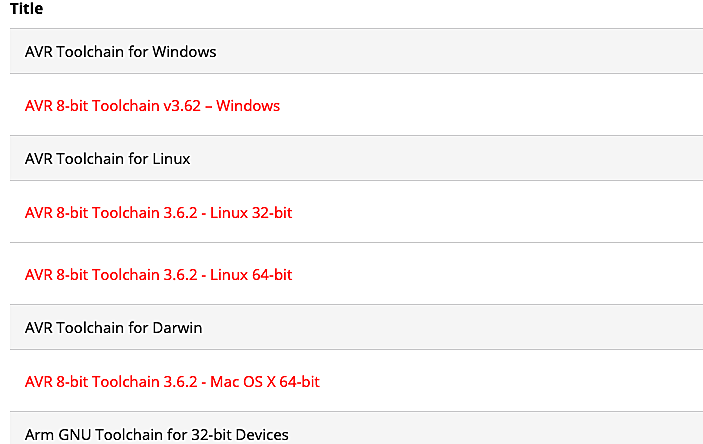
Task: Click the Title column header
Action: pyautogui.click(x=26, y=9)
